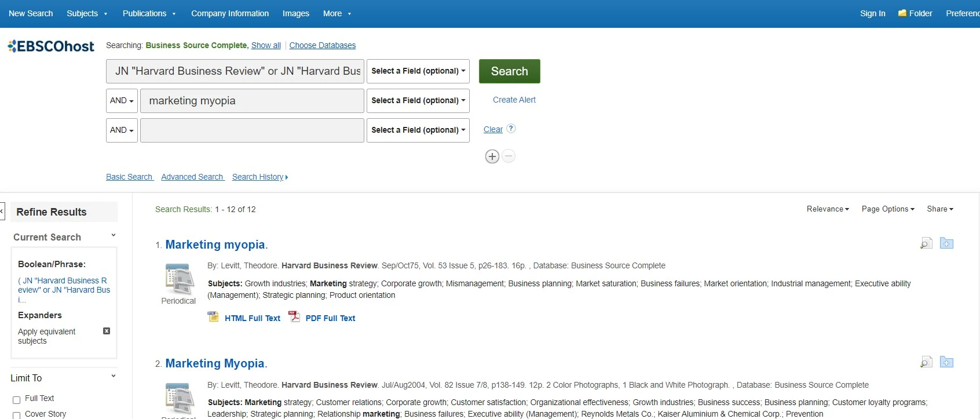Screen dimensions: 980x419
Task: Open the More menu
Action: (x=337, y=13)
